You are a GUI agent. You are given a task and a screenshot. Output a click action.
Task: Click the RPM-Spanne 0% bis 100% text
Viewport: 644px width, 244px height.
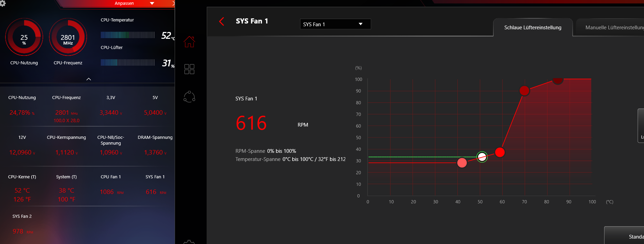click(266, 151)
